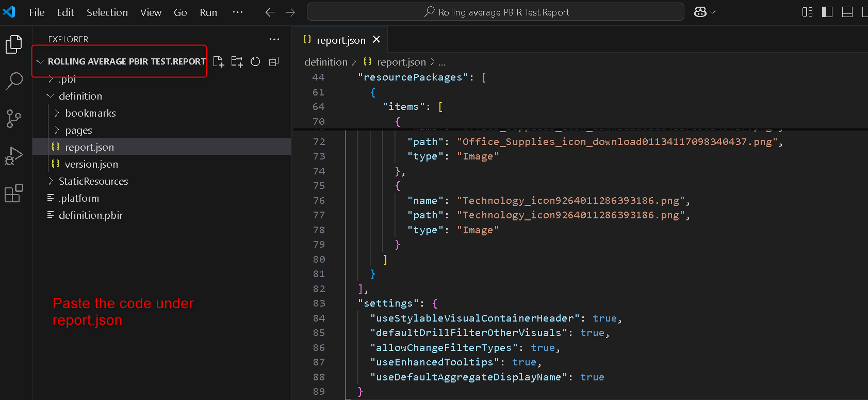This screenshot has height=400, width=868.
Task: Collapse the definition folder
Action: [80, 96]
